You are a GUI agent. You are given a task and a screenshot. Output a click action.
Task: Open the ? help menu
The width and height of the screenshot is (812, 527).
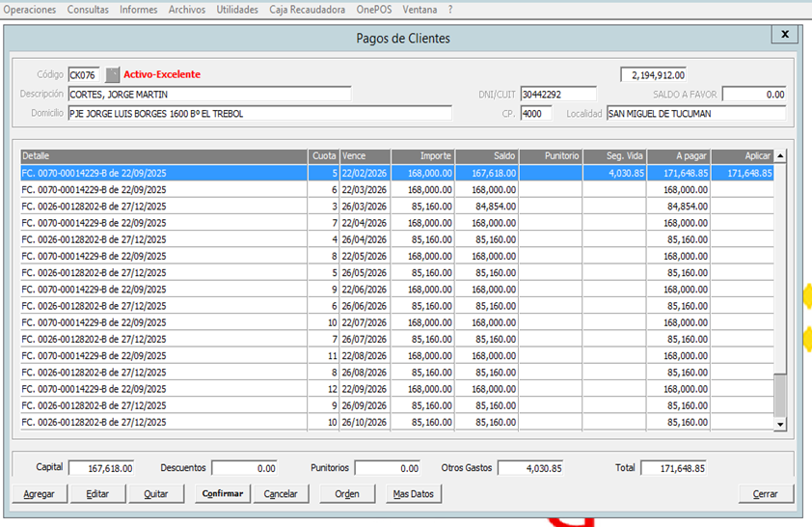[450, 10]
